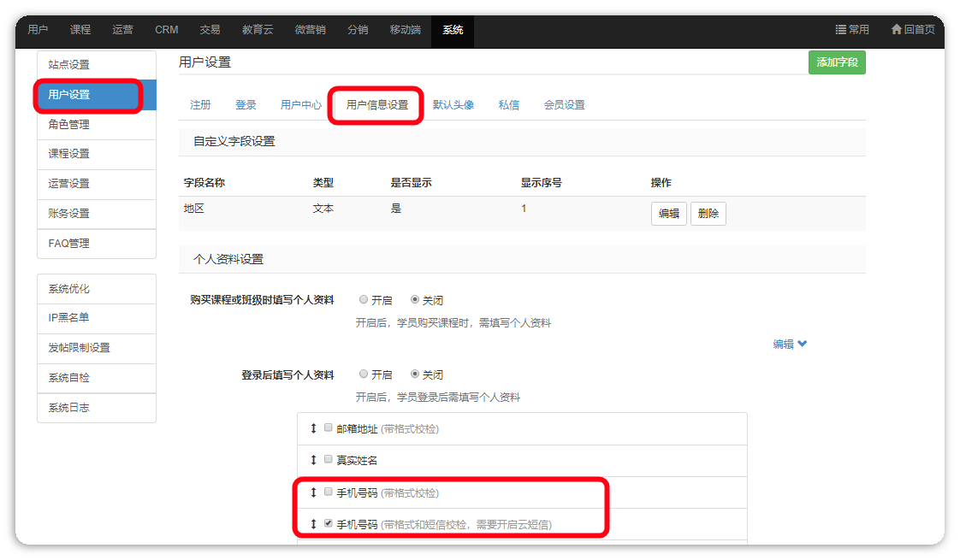Click drag handle icon for 邮箱地址 row
The height and width of the screenshot is (560, 960).
tap(313, 428)
